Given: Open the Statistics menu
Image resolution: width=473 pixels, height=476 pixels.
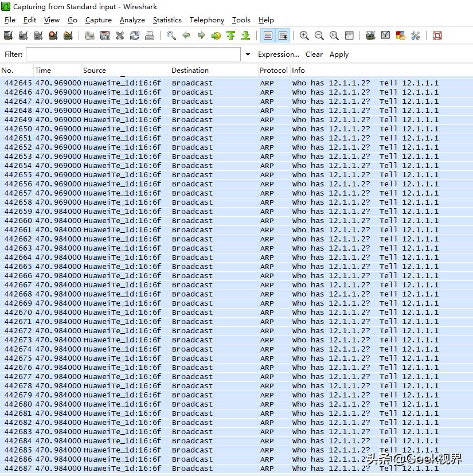Looking at the screenshot, I should pyautogui.click(x=167, y=19).
